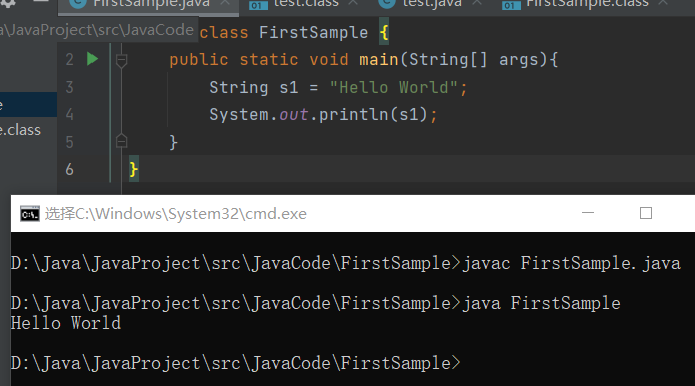Open the project panel gear settings icon
This screenshot has width=695, height=386.
click(8, 3)
